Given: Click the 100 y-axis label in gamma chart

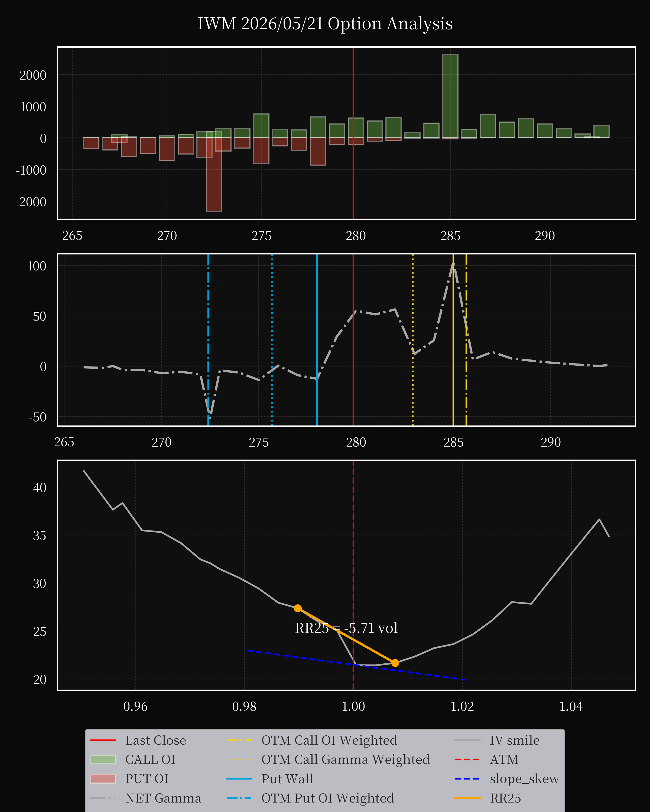Looking at the screenshot, I should [37, 266].
